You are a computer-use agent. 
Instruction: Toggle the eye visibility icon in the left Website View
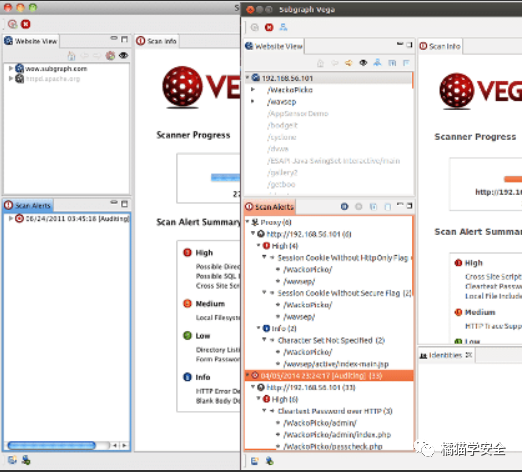[x=124, y=55]
